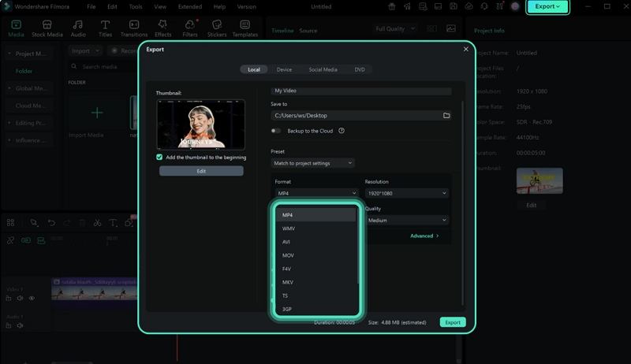Click the user avatar icon in title bar

[515, 6]
